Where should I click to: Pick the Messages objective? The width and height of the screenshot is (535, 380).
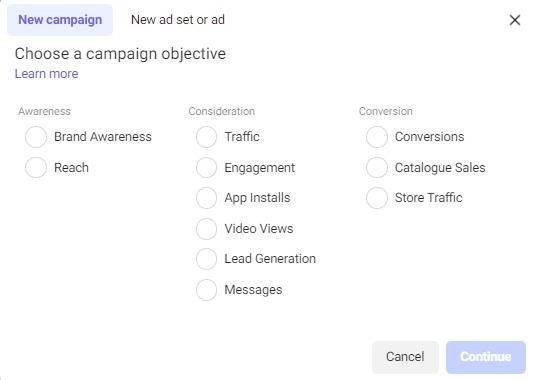point(206,290)
